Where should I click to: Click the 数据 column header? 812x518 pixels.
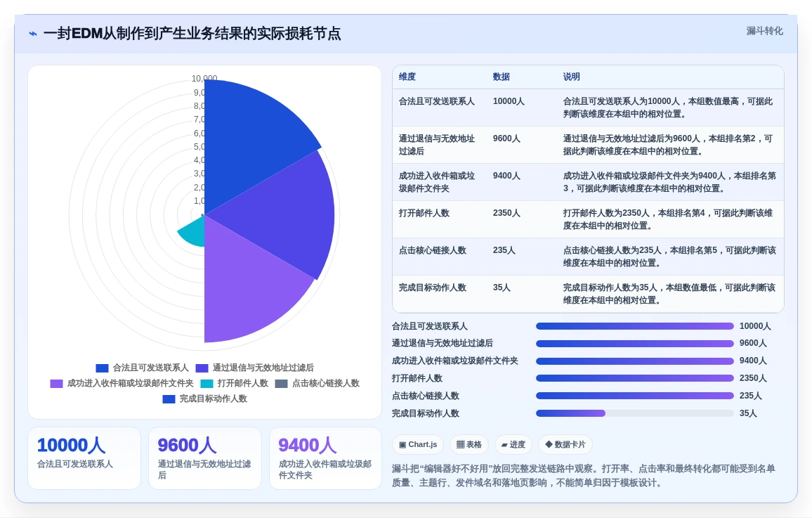click(502, 77)
